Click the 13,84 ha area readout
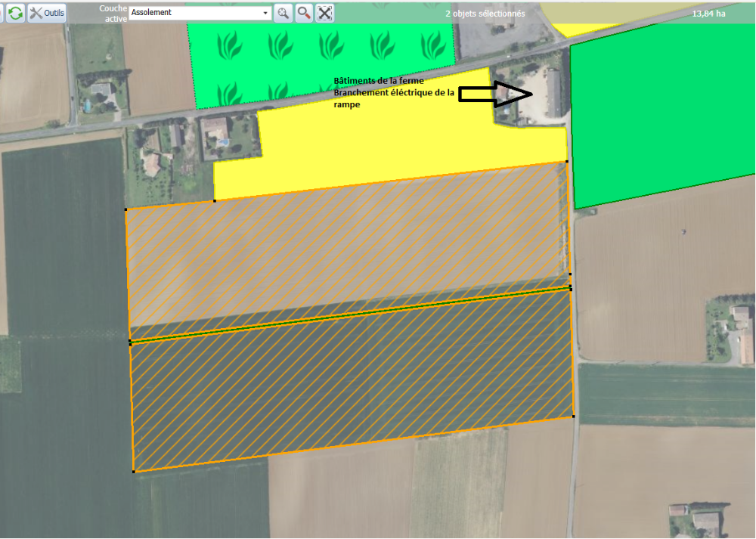This screenshot has width=756, height=539. coord(708,14)
